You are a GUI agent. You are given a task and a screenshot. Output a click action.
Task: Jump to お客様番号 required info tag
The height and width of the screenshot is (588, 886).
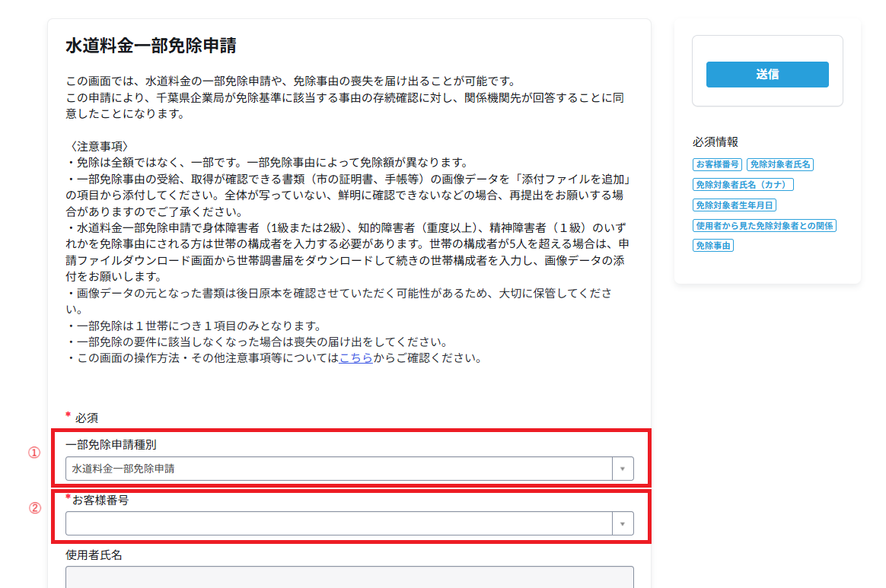coord(716,164)
